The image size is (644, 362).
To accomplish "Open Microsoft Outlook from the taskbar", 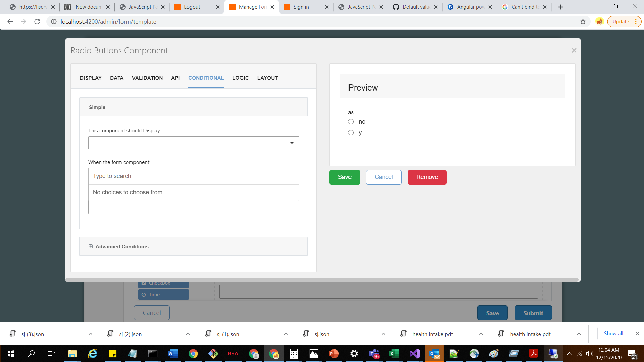I will 434,354.
